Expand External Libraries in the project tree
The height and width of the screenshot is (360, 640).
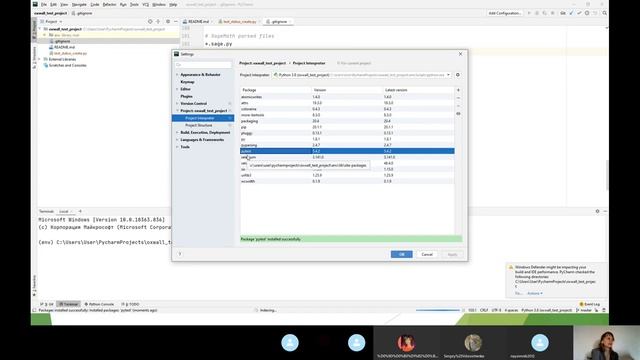[x=40, y=59]
